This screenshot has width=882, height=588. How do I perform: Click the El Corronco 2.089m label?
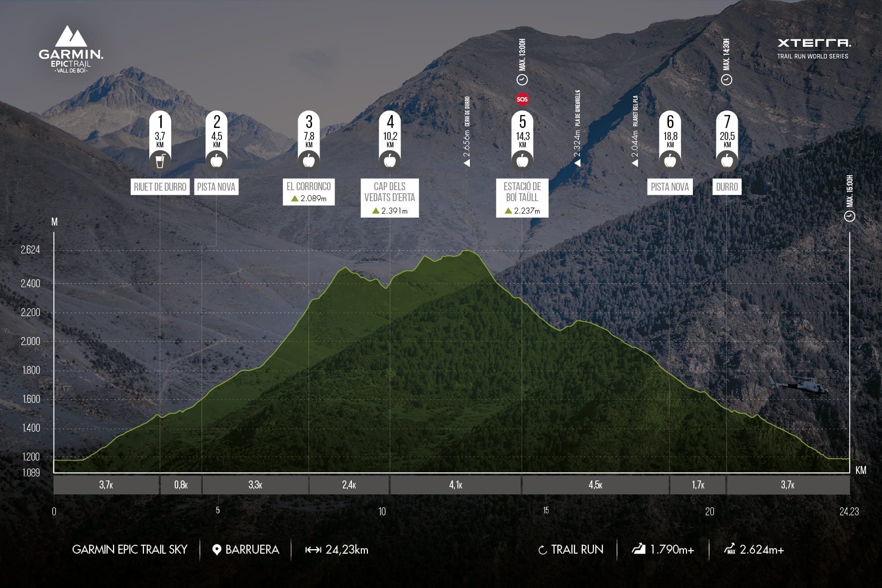pyautogui.click(x=309, y=192)
